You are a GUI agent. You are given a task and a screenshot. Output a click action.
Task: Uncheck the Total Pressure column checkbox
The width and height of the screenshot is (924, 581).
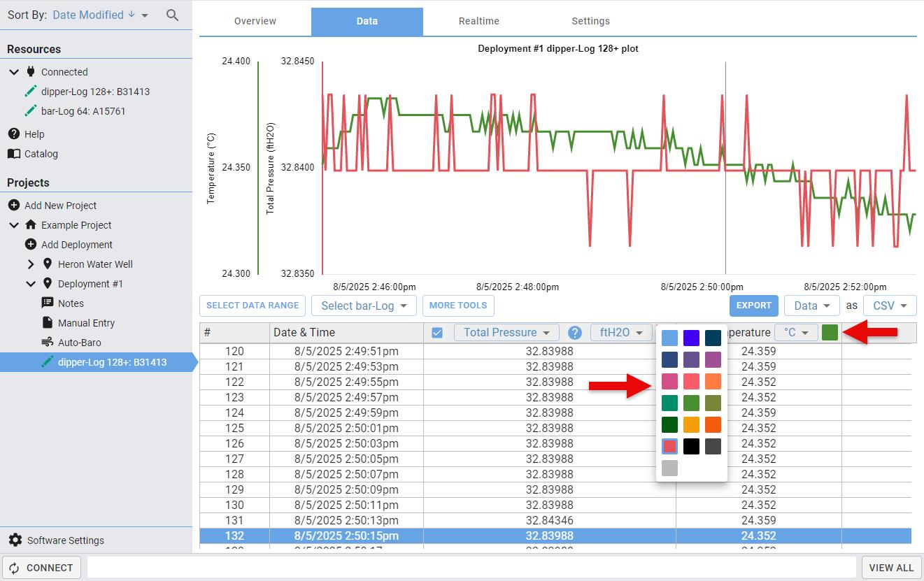(437, 333)
